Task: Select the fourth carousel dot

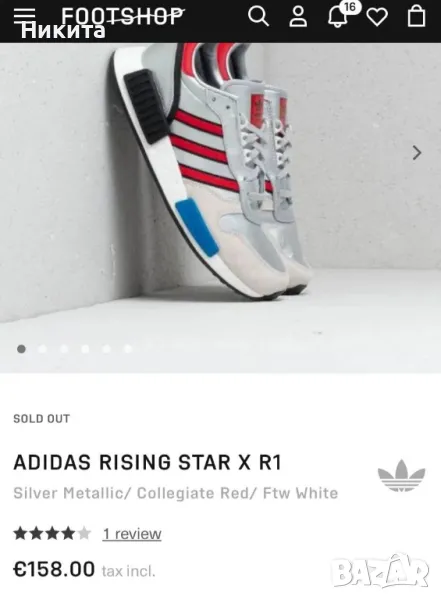Action: 85,349
